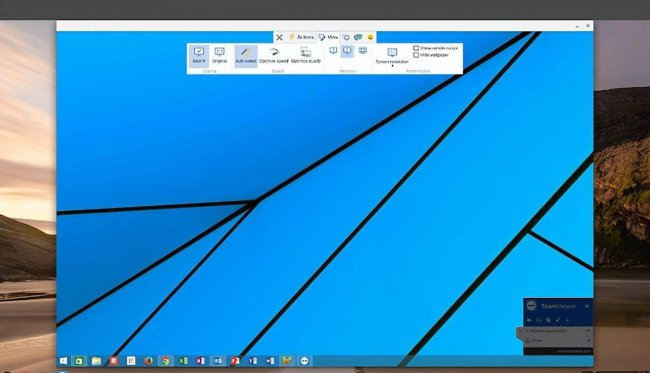The height and width of the screenshot is (373, 650).
Task: Open the blue Office icon before the yellow app
Action: (x=270, y=361)
